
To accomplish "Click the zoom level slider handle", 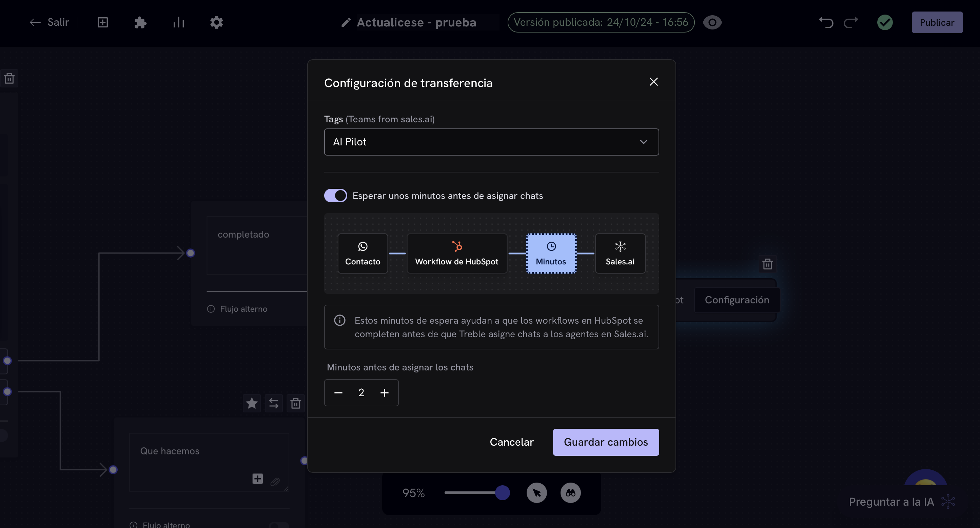I will (x=502, y=493).
